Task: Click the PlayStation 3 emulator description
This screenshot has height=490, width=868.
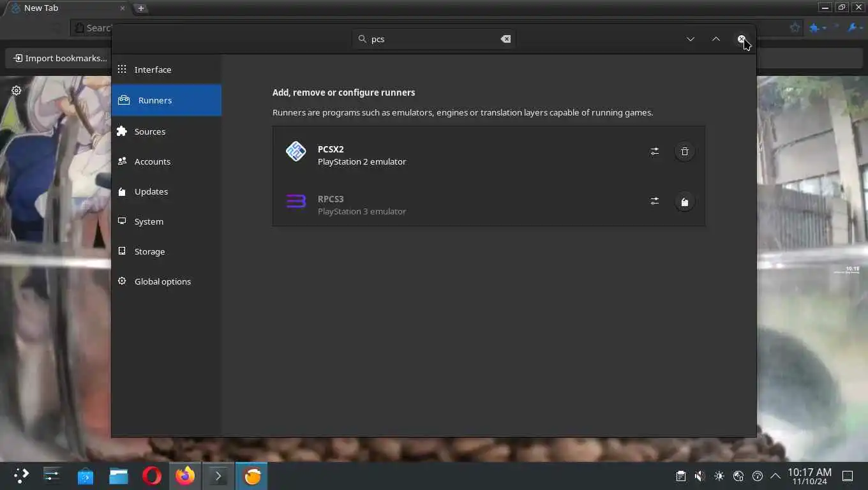Action: click(x=362, y=211)
